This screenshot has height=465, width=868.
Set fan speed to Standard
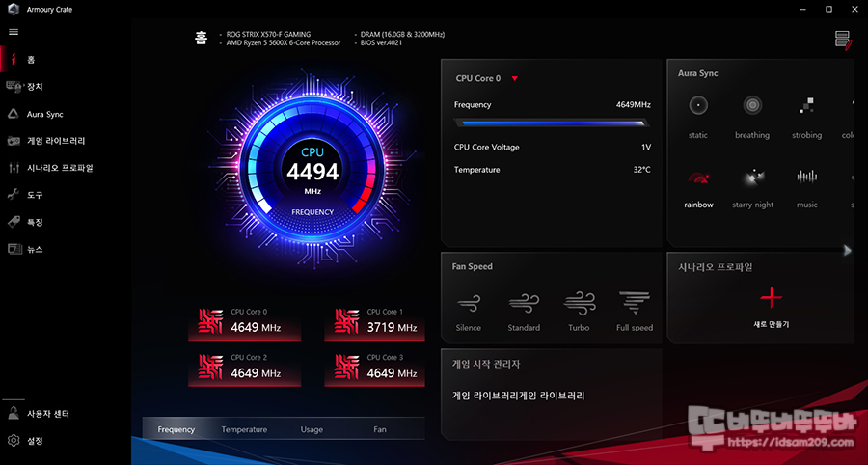tap(524, 311)
